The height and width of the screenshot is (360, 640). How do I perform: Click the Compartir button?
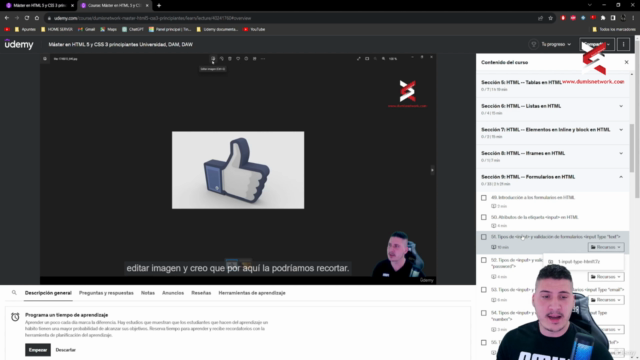click(597, 44)
